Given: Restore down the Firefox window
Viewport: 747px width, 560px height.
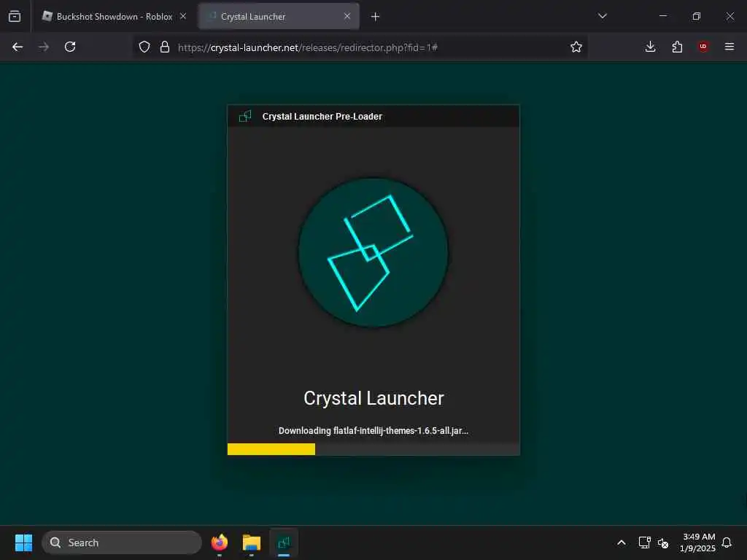Looking at the screenshot, I should point(697,16).
